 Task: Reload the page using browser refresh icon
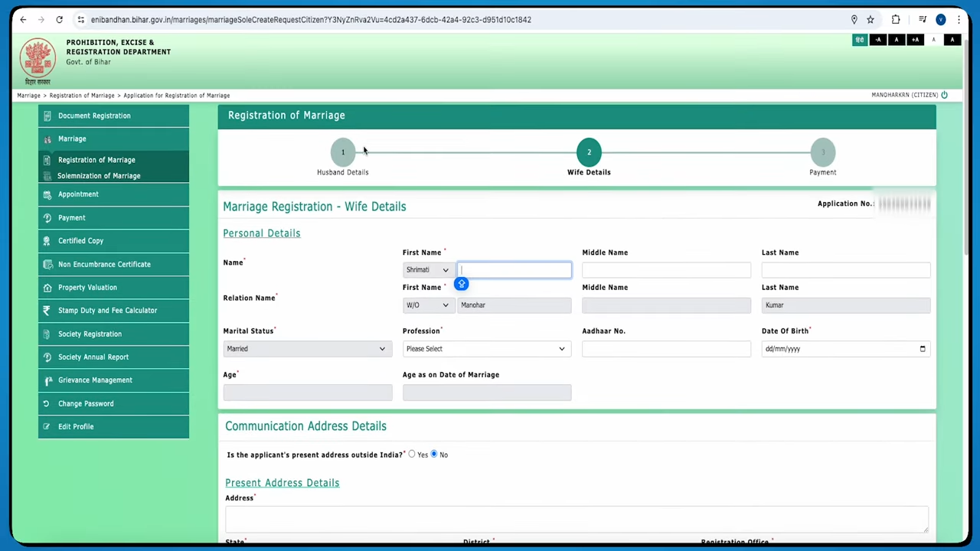[59, 20]
